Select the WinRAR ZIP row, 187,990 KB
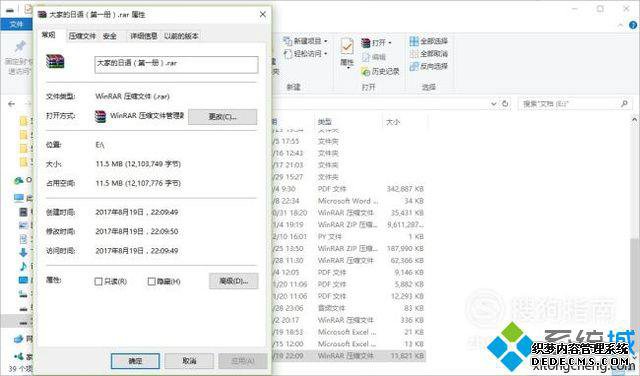This screenshot has width=640, height=376. (x=349, y=248)
